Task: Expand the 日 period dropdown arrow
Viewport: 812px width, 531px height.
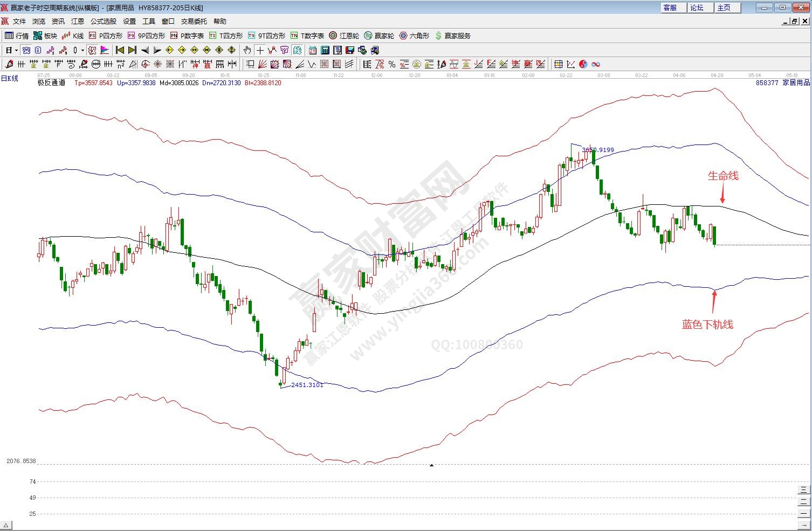Action: (16, 50)
